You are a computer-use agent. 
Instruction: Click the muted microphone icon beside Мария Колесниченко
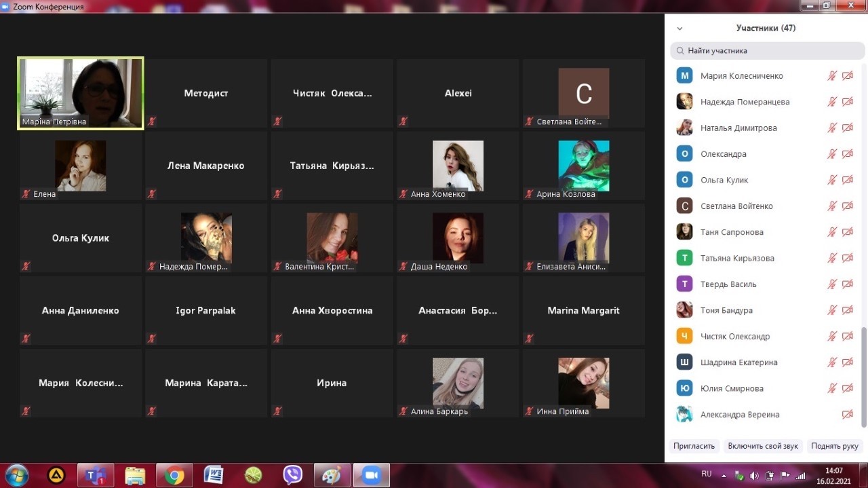tap(832, 76)
